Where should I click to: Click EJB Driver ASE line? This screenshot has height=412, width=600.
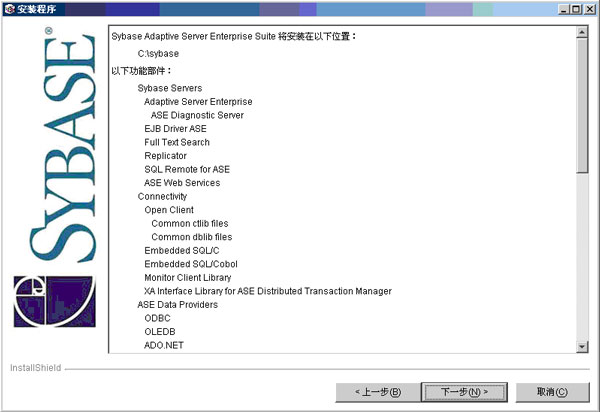[175, 129]
